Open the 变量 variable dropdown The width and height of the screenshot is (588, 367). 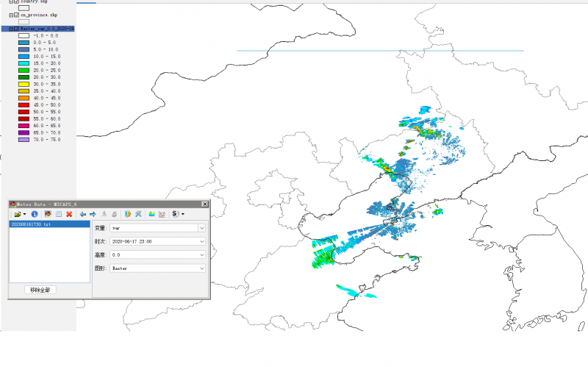coord(201,228)
